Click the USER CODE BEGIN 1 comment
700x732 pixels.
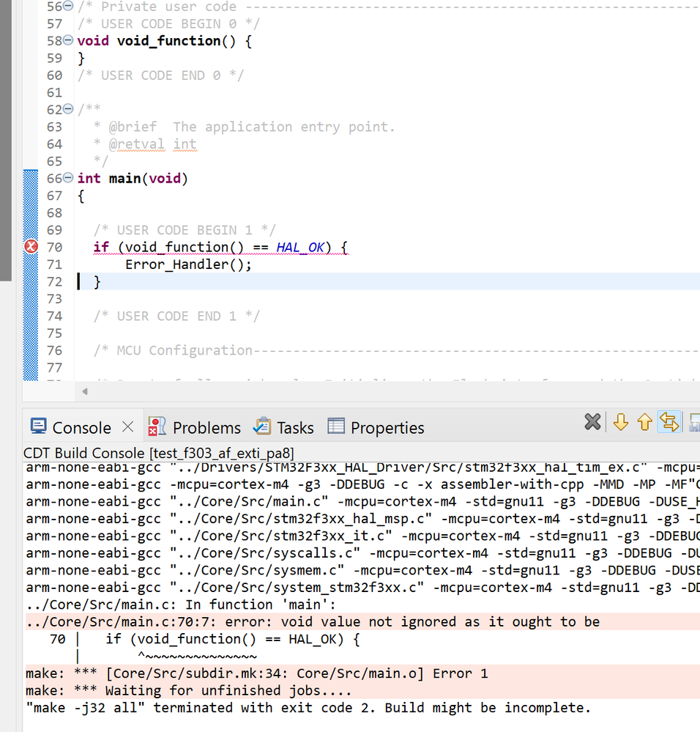185,230
